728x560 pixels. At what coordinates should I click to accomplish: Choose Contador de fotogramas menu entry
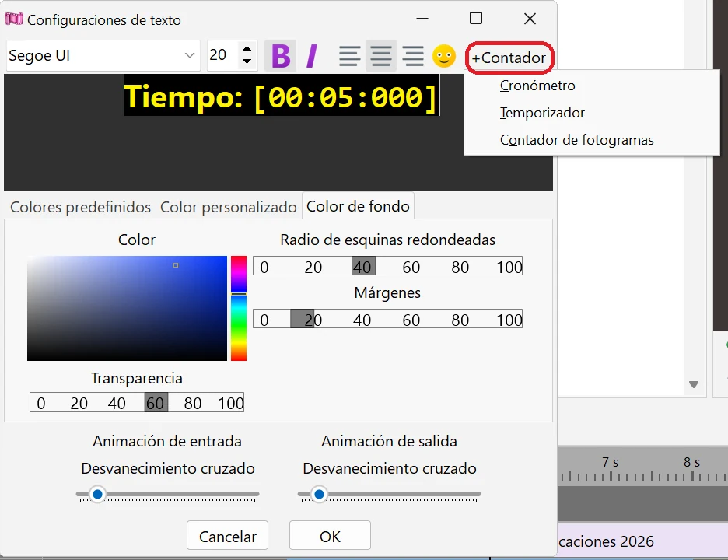pos(576,140)
